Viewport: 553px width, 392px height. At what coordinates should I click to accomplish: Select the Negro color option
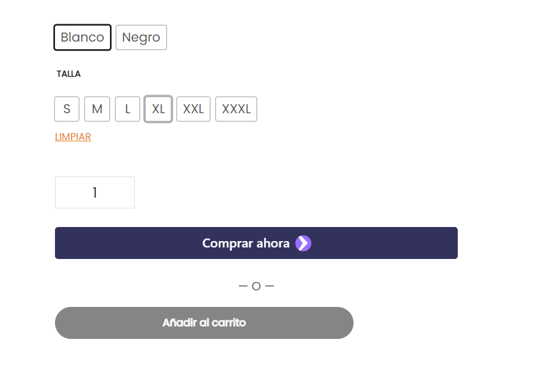pyautogui.click(x=141, y=37)
